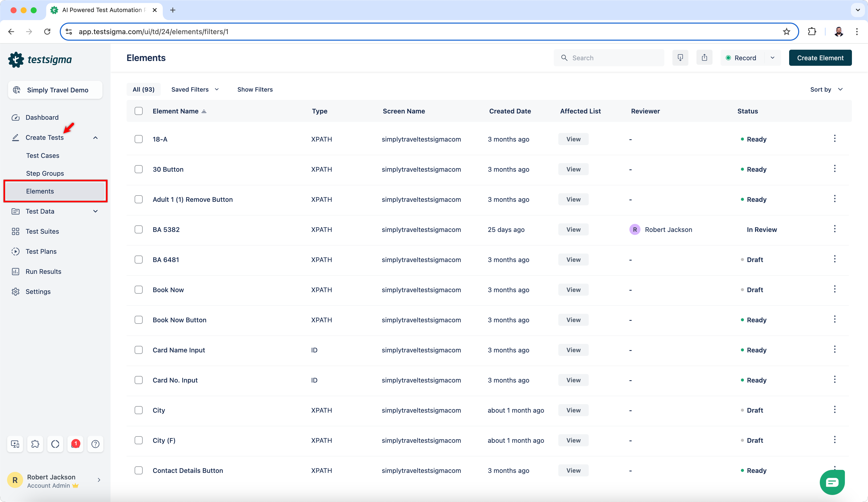Screen dimensions: 868x502
Task: Open the notification icon with red badge
Action: pyautogui.click(x=75, y=444)
